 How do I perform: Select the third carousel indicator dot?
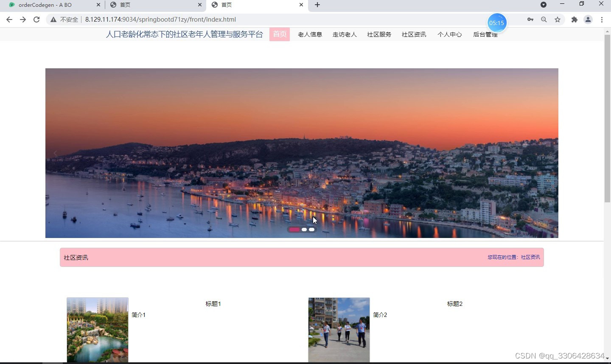point(312,230)
